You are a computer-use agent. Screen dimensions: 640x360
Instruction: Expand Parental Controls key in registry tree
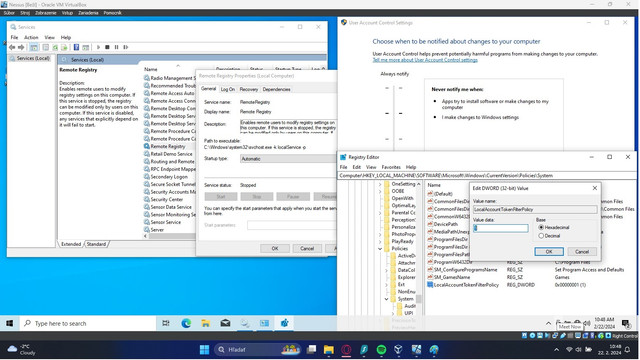(380, 213)
